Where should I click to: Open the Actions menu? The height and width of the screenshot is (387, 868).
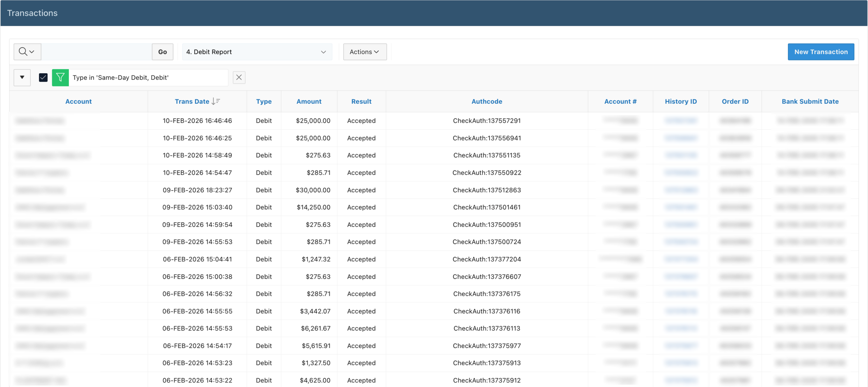[364, 52]
